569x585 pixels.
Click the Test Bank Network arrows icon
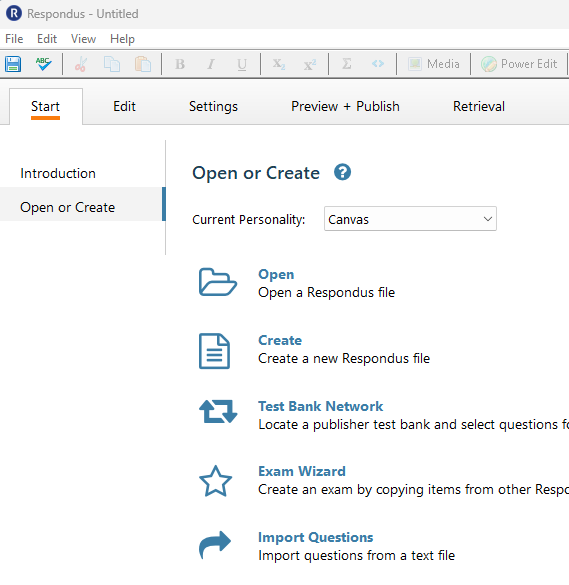(x=218, y=411)
